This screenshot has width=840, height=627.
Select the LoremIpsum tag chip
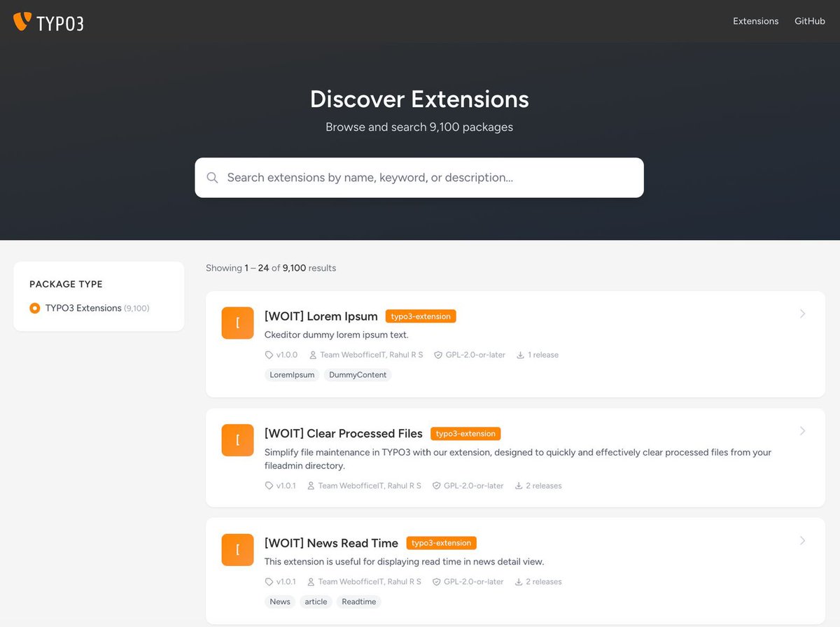pos(292,375)
